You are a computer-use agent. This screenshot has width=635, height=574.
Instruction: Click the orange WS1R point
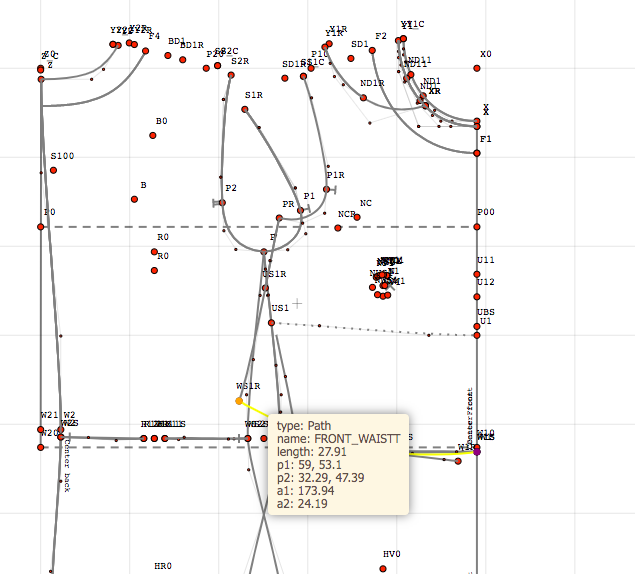[239, 401]
